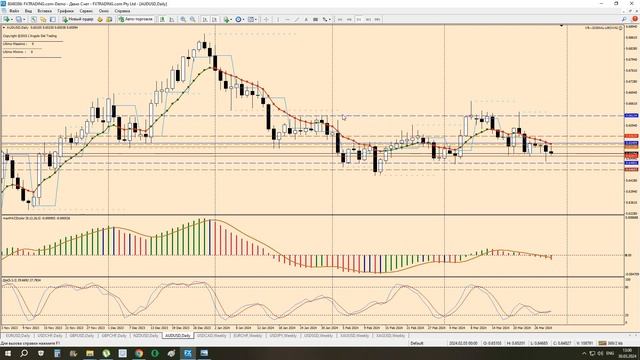The image size is (640, 360).
Task: Select the Crosshair tool
Action: coord(266,19)
